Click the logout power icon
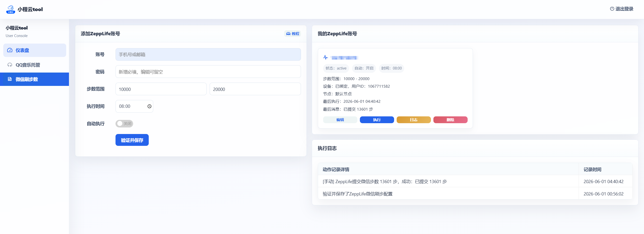The width and height of the screenshot is (644, 234). click(612, 9)
